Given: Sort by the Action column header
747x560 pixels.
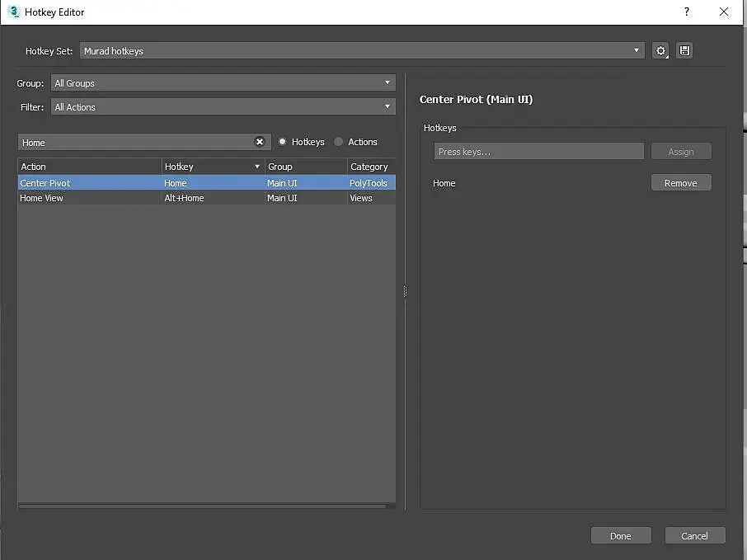Looking at the screenshot, I should 89,167.
